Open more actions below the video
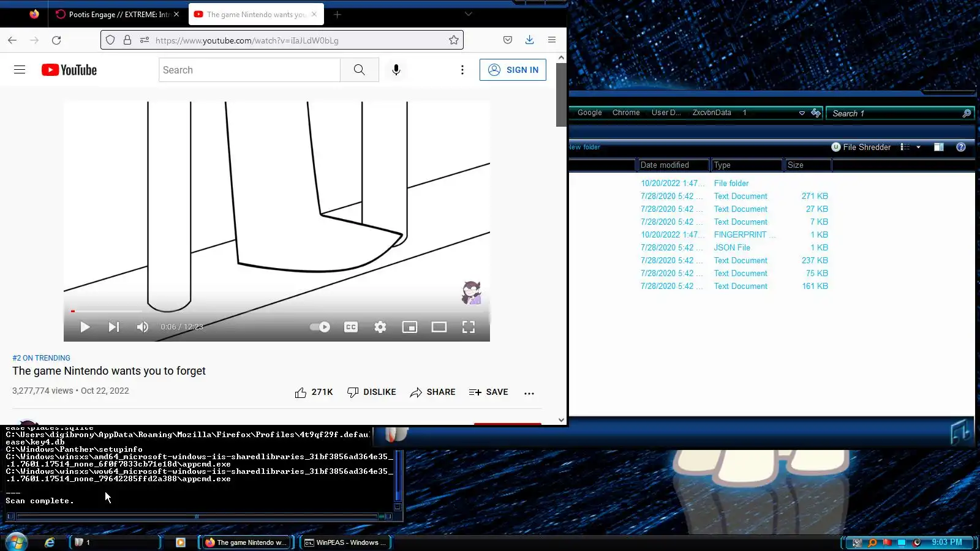The height and width of the screenshot is (551, 980). 529,393
